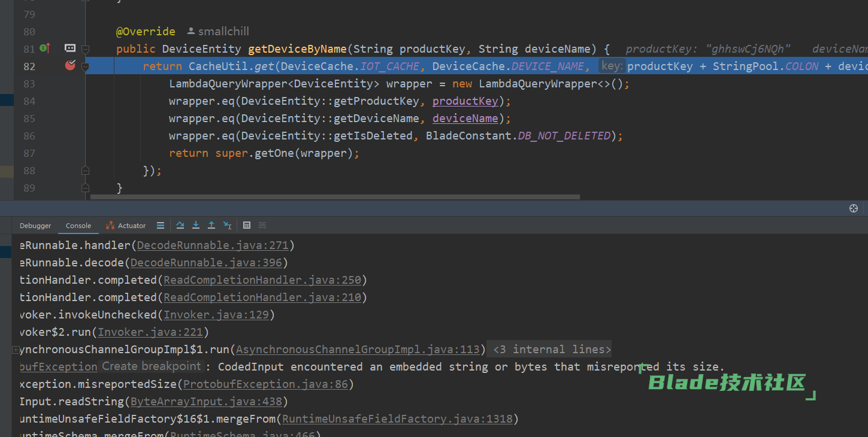
Task: Click the Step Into debugger icon
Action: (x=196, y=225)
